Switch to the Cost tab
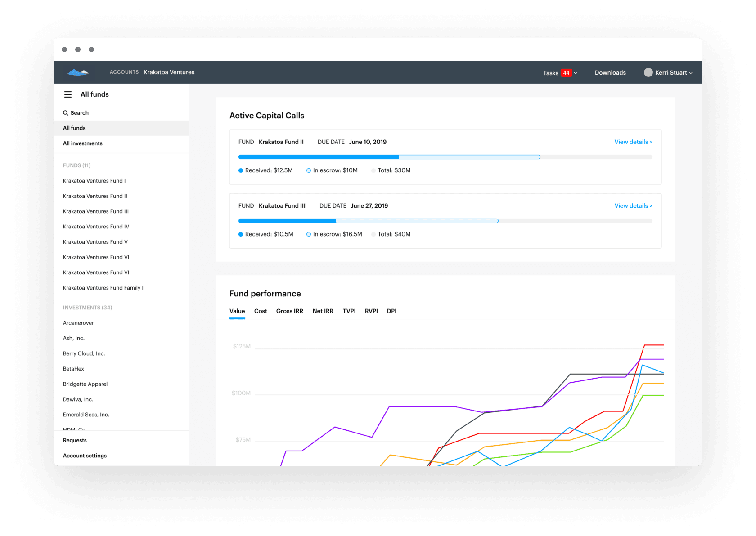 [x=261, y=311]
